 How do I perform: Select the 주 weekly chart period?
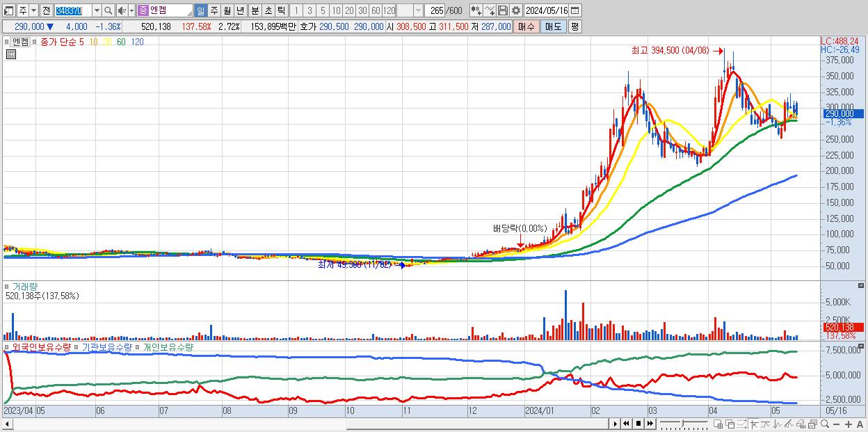[214, 10]
